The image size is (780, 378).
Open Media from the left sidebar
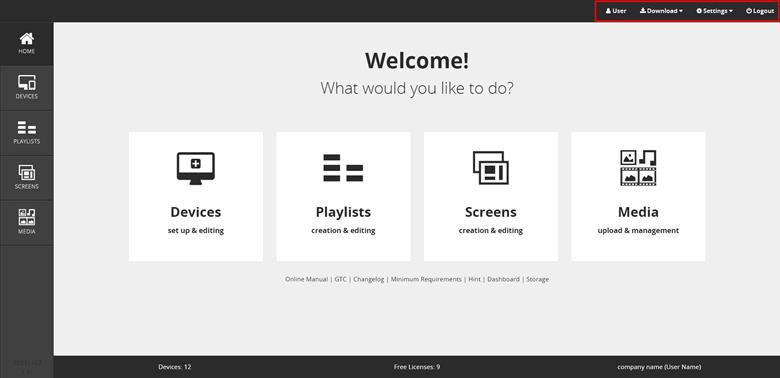(x=27, y=223)
